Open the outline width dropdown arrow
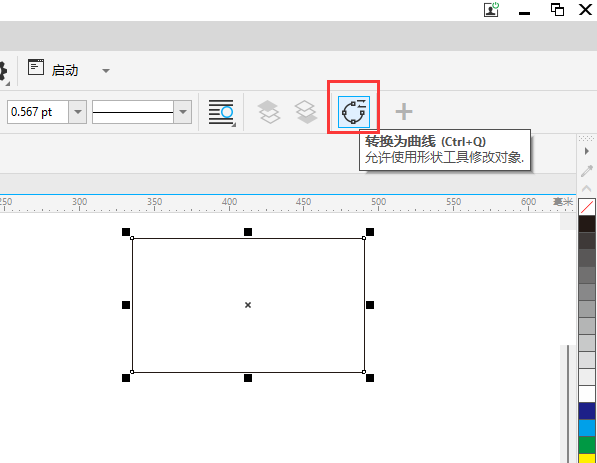 point(78,112)
